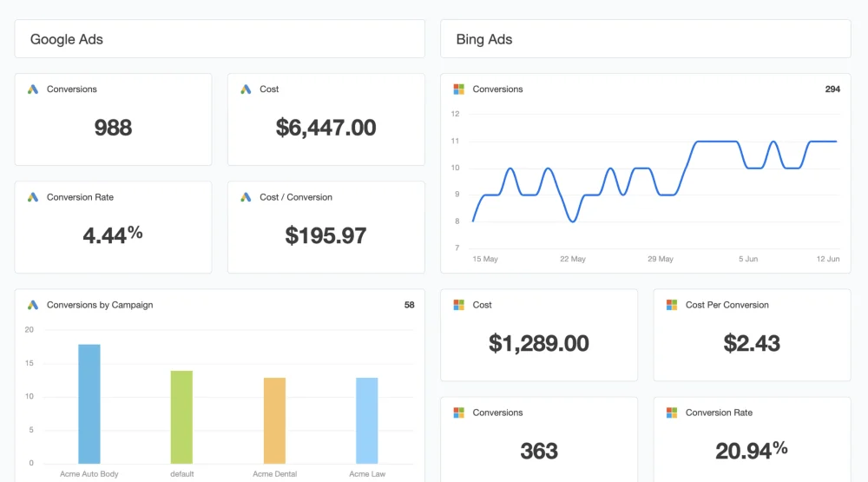Image resolution: width=868 pixels, height=482 pixels.
Task: Click the 20.94% Bing conversion rate
Action: coord(752,451)
